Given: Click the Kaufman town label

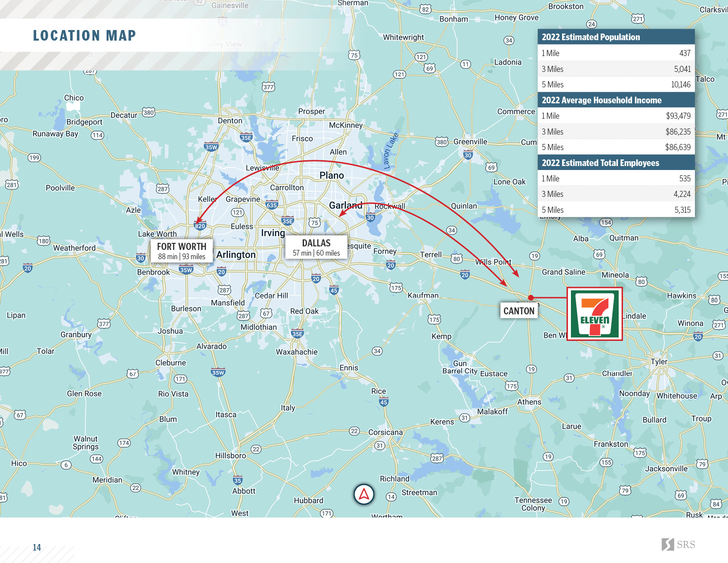Looking at the screenshot, I should pos(423,295).
